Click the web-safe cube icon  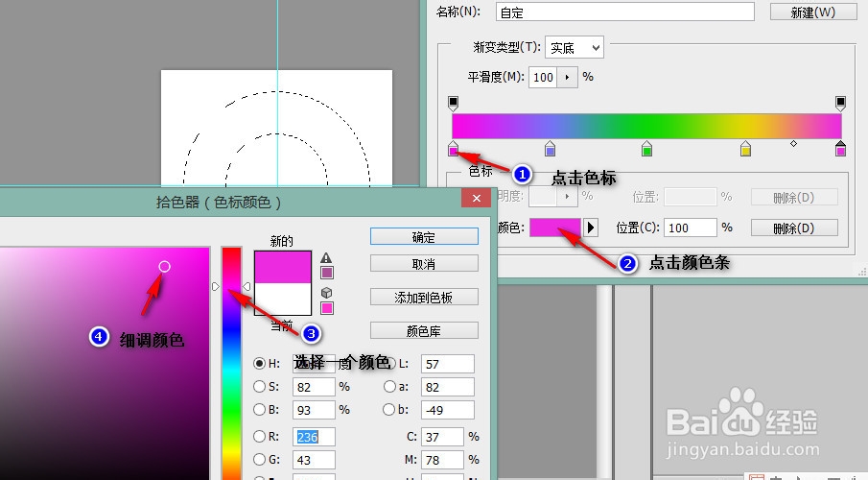coord(327,292)
